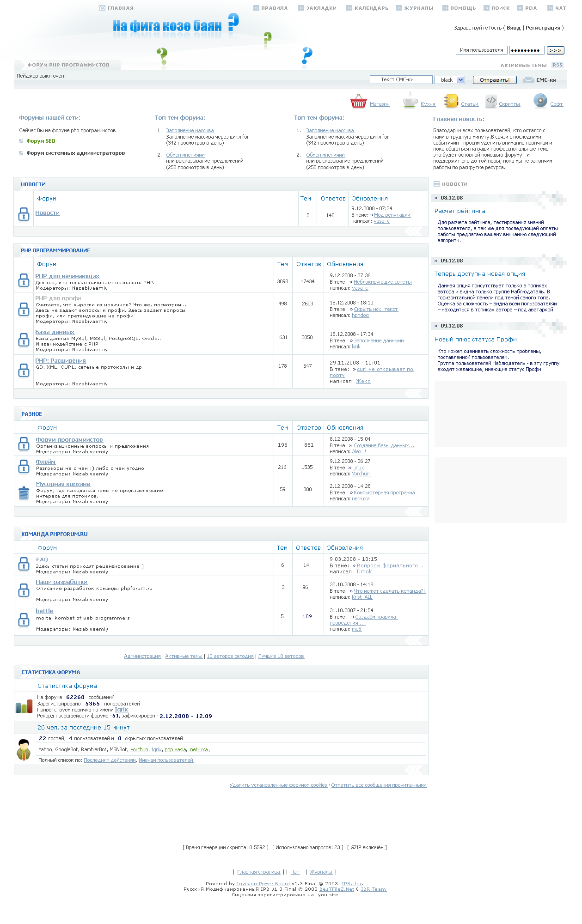
Task: Open the Активные темы header link
Action: coord(523,65)
